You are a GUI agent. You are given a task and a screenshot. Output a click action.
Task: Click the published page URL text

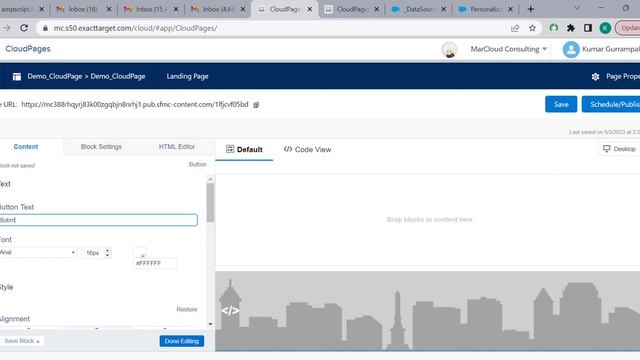click(135, 104)
